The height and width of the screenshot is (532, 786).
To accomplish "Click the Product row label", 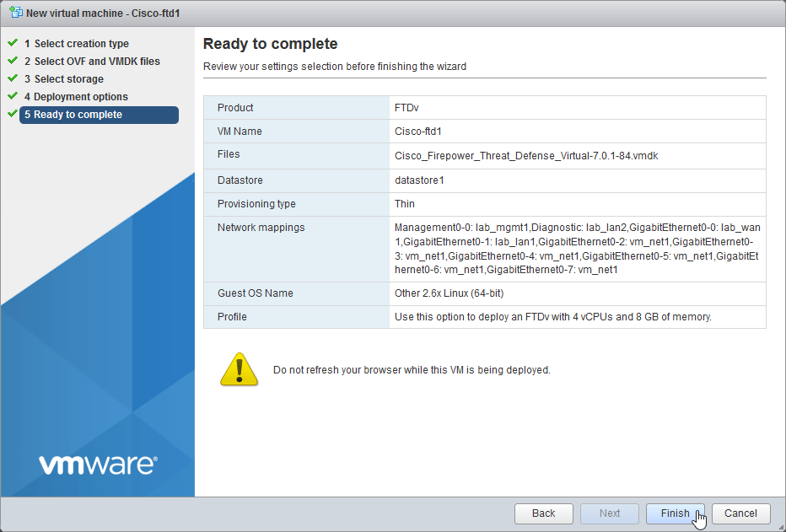I will pyautogui.click(x=235, y=108).
